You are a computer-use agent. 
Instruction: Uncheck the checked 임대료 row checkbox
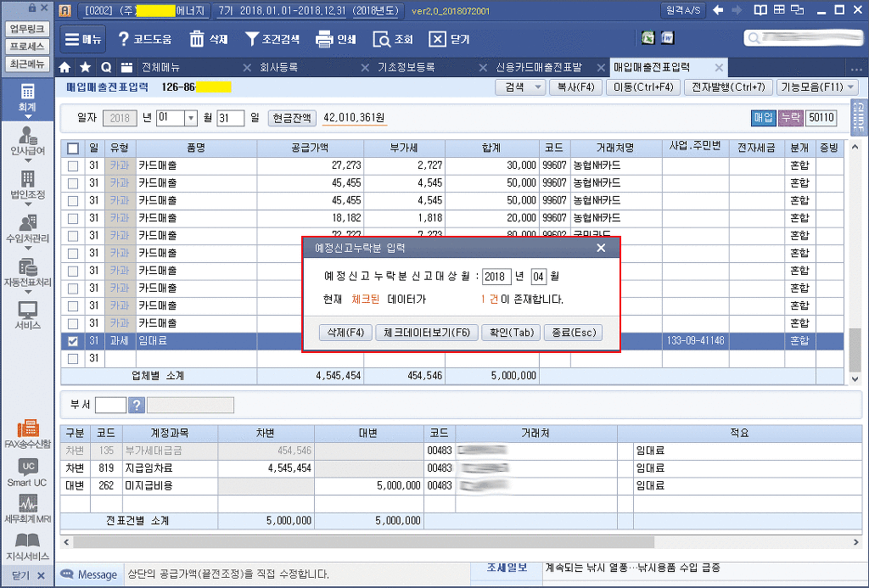click(73, 341)
